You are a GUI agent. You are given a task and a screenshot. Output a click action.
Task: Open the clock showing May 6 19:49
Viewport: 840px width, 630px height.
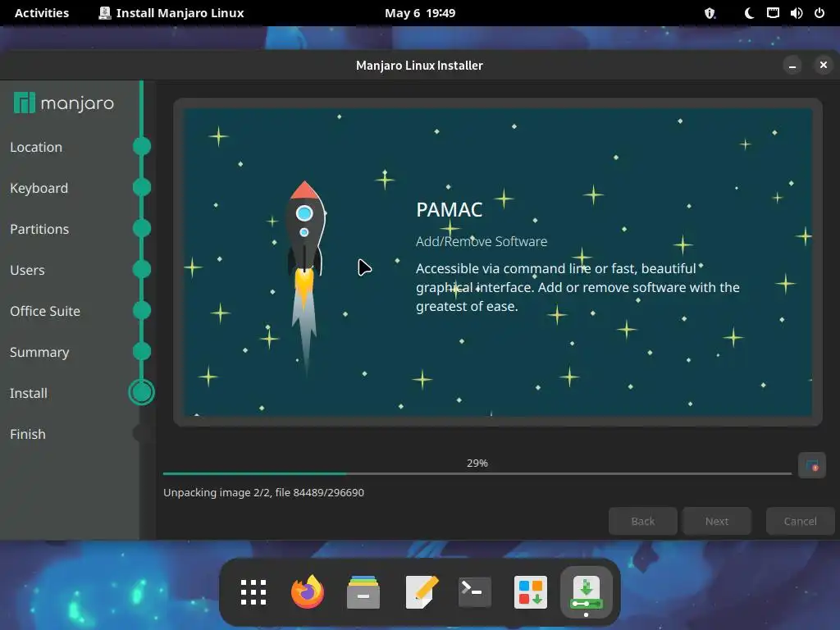420,13
